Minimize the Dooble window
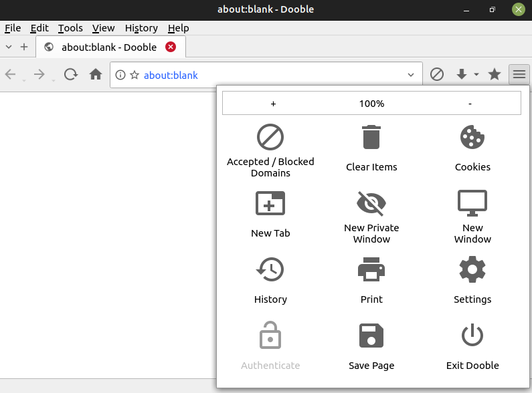 coord(466,10)
